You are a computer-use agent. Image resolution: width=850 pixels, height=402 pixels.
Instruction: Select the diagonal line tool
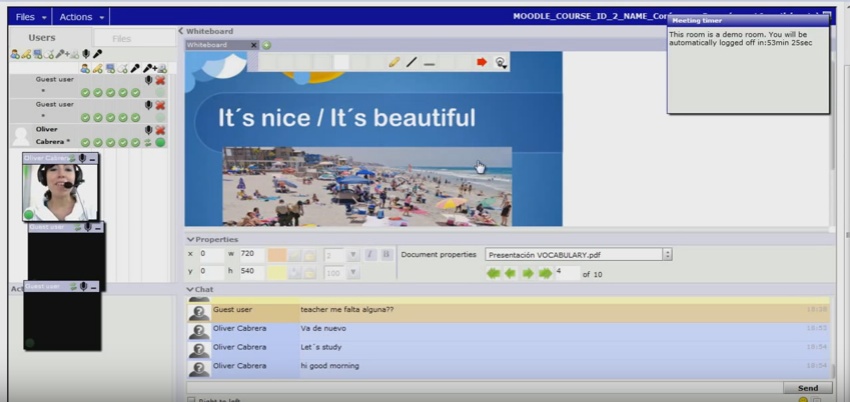(411, 62)
